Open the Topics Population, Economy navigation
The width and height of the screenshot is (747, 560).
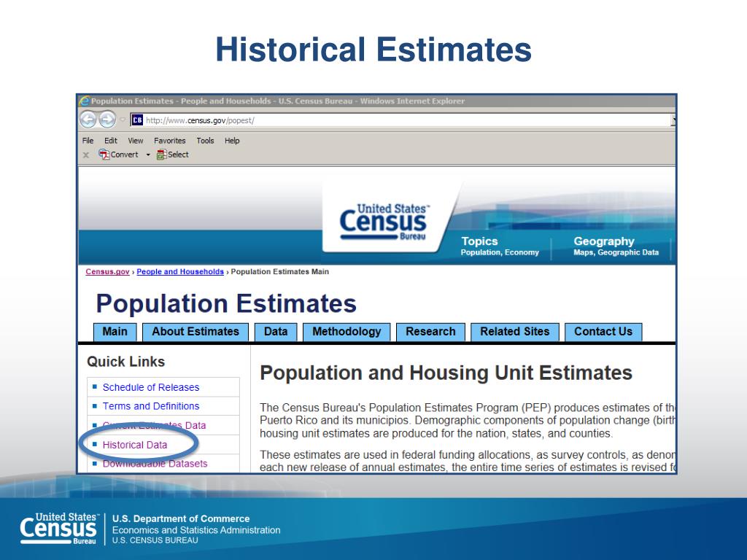[500, 246]
